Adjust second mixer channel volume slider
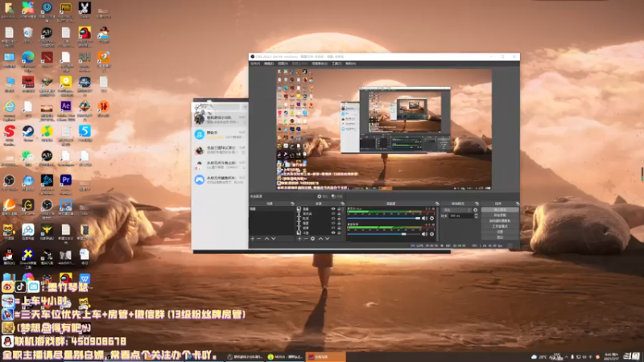644x362 pixels. click(384, 234)
